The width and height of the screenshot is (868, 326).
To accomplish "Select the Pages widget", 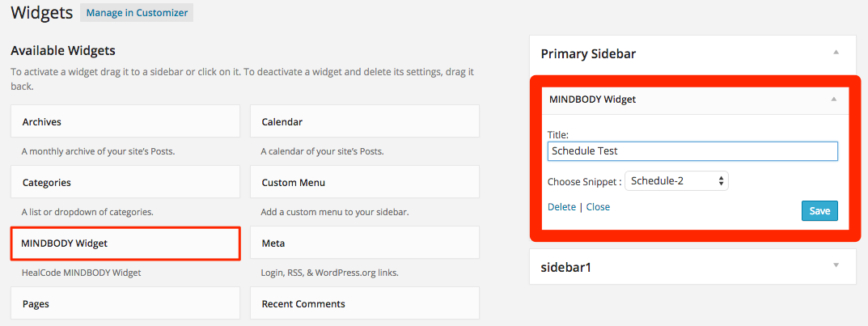I will [x=125, y=303].
